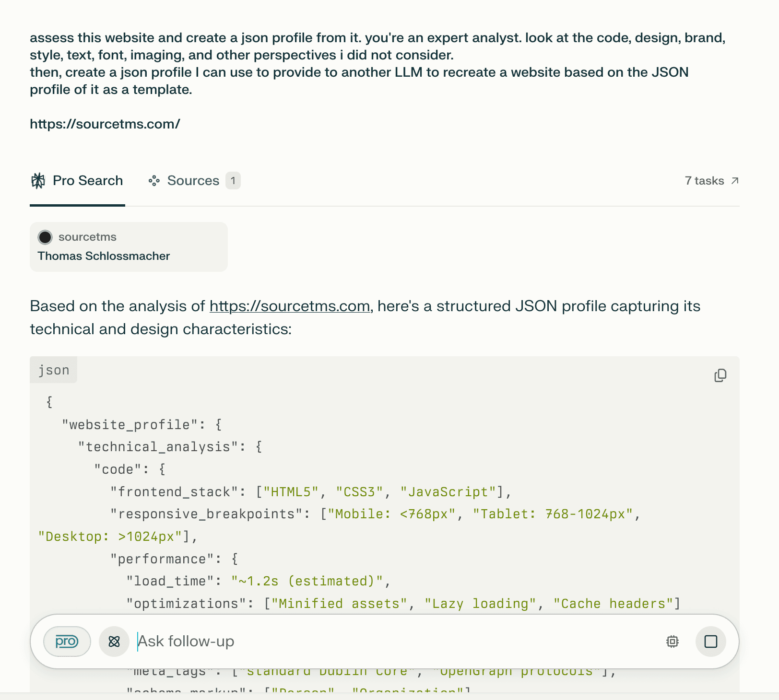Expand the sourcetms source preview
The image size is (779, 700).
[x=129, y=246]
